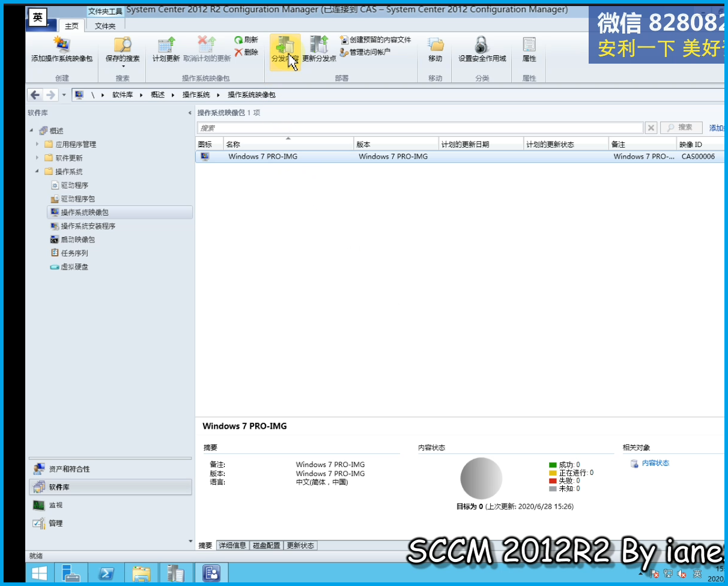This screenshot has height=586, width=728.
Task: Sort by 映像 ID column header
Action: 702,144
